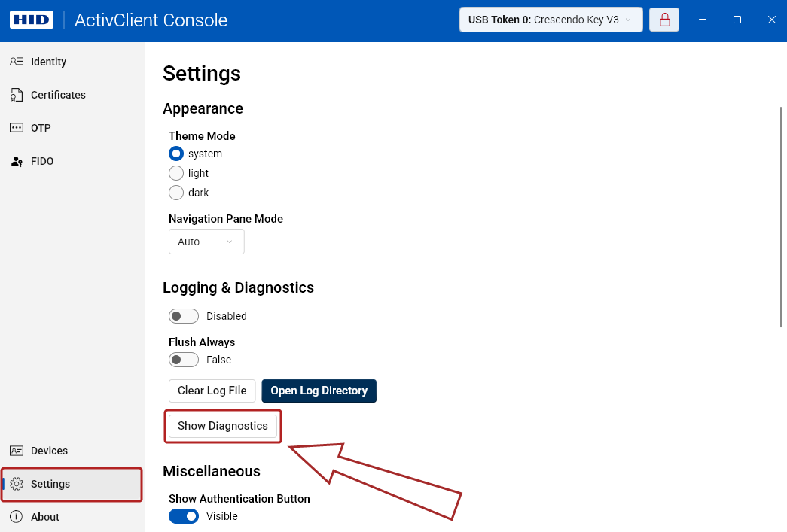Minimize the ActivClient Console window
The image size is (787, 532).
[703, 20]
